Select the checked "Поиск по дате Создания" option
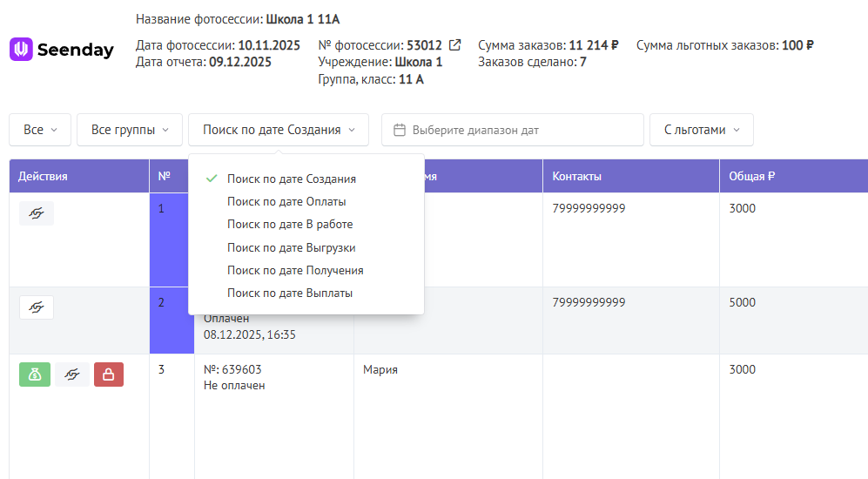Image resolution: width=868 pixels, height=479 pixels. click(x=291, y=179)
